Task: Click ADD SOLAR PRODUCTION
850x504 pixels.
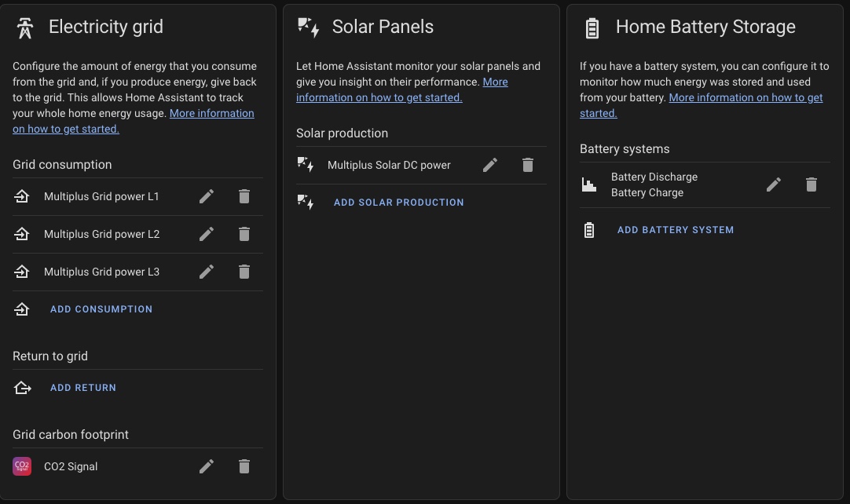Action: pyautogui.click(x=398, y=202)
